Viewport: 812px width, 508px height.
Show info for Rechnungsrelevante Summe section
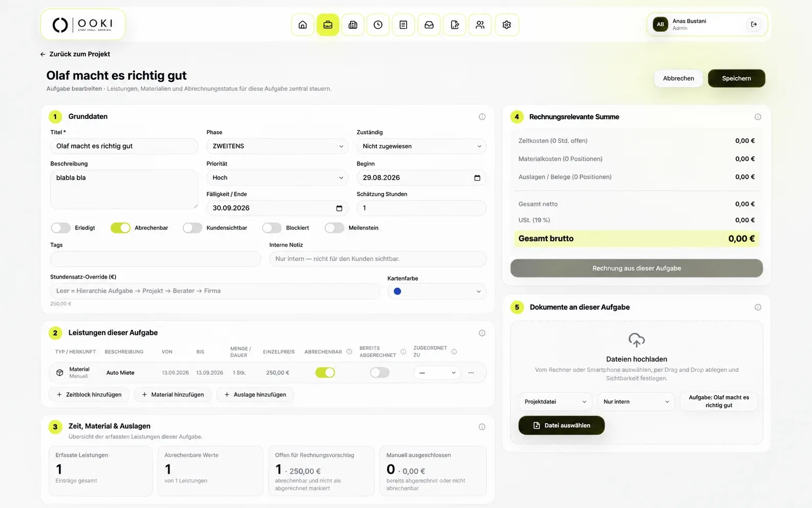point(758,117)
